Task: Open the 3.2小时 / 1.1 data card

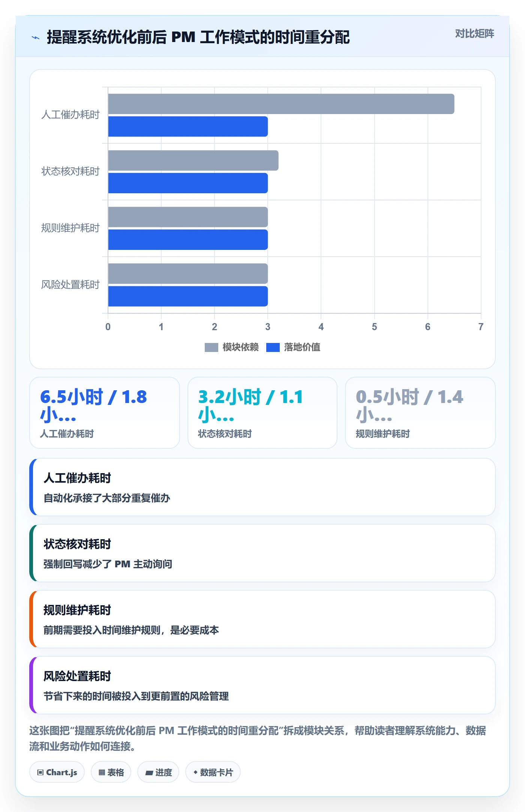Action: click(262, 413)
